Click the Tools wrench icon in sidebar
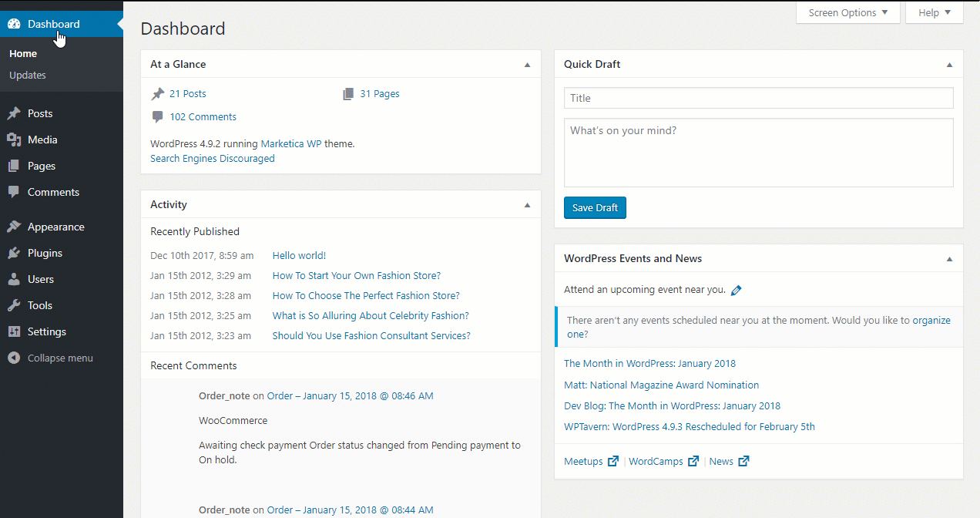Screen dimensions: 980x518 14,305
